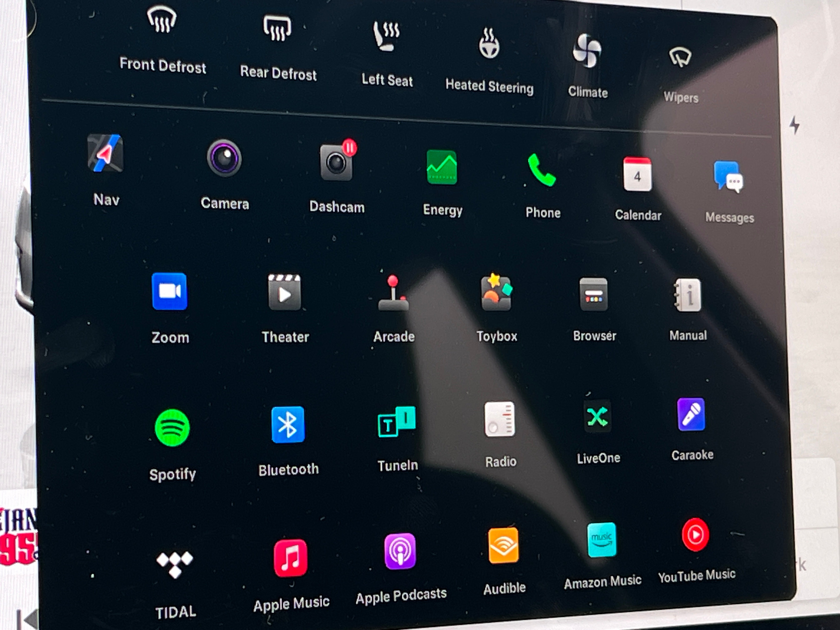Launch the Zoom app

[x=169, y=291]
